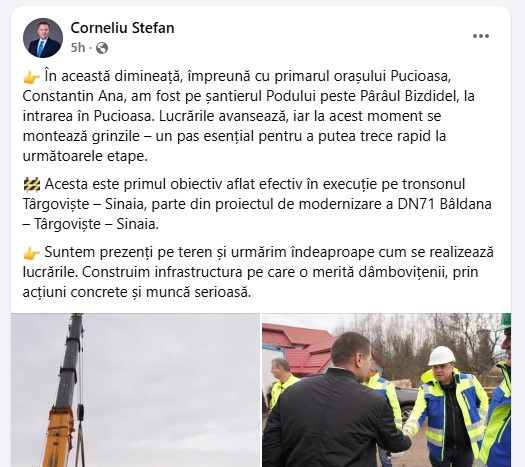Open the crane construction photo
The image size is (525, 467).
[135, 390]
